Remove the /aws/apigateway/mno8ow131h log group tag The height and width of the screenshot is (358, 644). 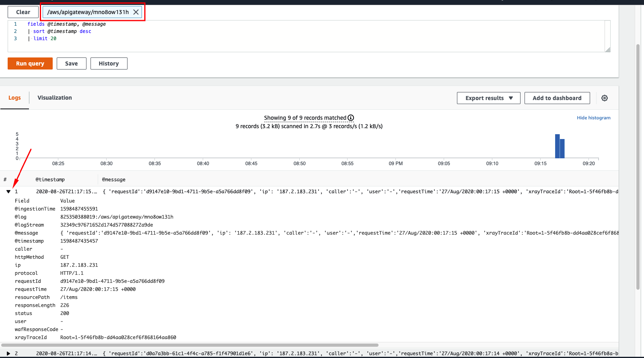click(x=136, y=12)
